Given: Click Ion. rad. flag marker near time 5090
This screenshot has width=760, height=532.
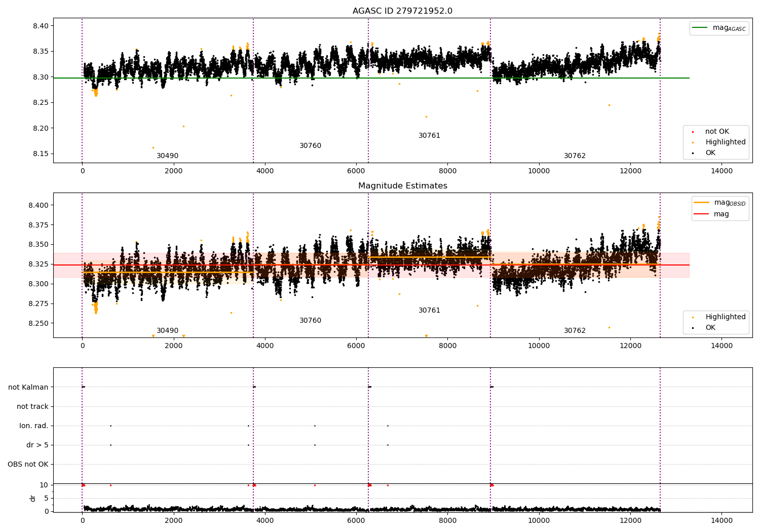Looking at the screenshot, I should (x=315, y=426).
